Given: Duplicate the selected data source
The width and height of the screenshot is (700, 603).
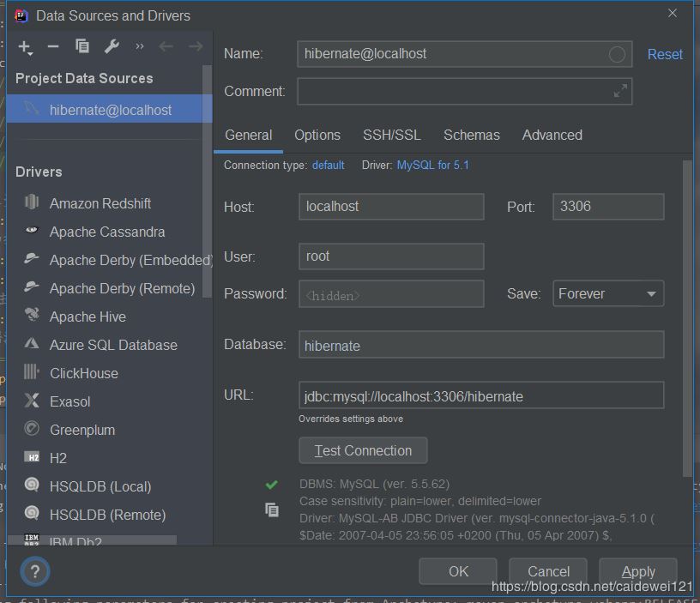Looking at the screenshot, I should 81,47.
